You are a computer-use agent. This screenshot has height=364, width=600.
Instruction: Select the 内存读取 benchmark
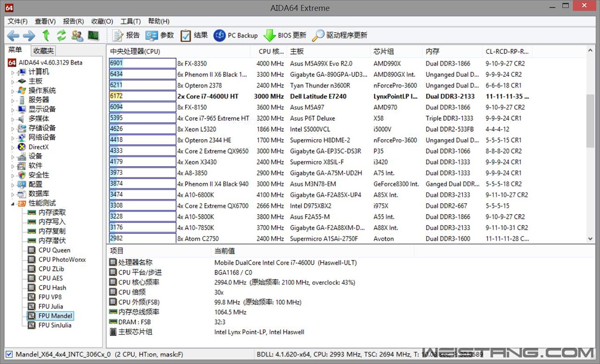[52, 212]
